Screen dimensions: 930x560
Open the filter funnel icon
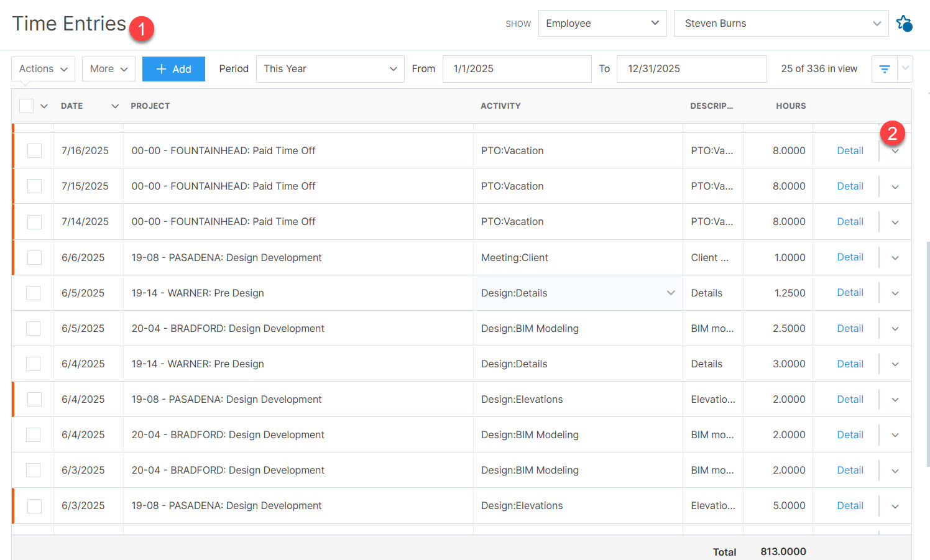[x=885, y=69]
